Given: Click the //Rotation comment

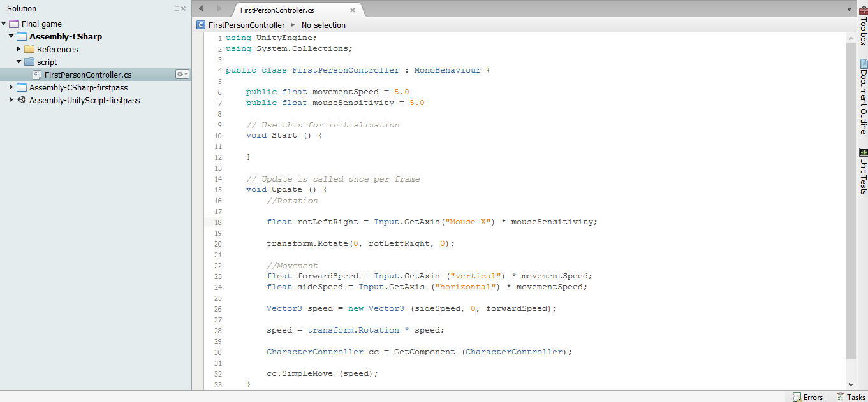Looking at the screenshot, I should (x=292, y=200).
